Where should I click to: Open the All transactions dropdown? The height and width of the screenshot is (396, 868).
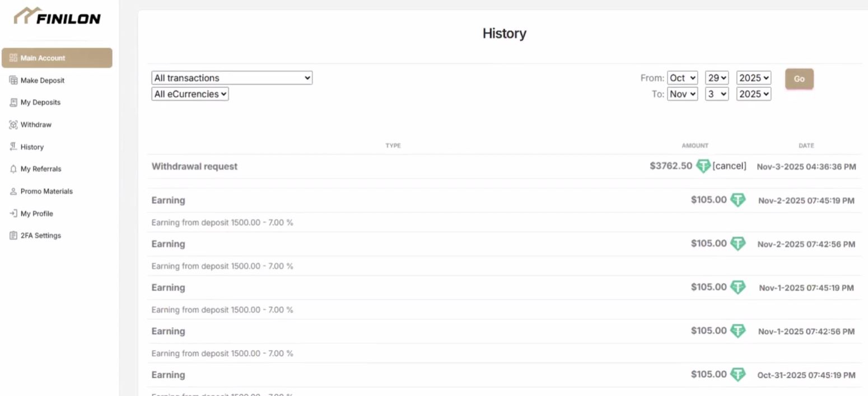(x=232, y=78)
